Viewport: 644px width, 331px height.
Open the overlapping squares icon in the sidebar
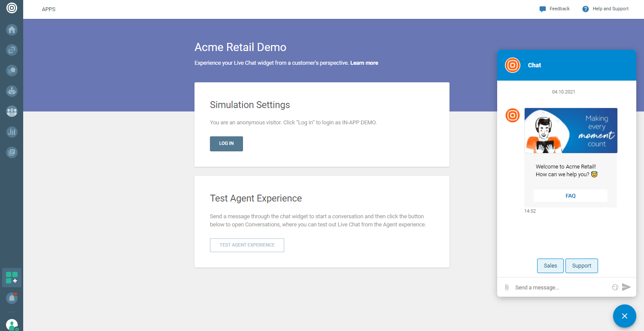pos(12,50)
